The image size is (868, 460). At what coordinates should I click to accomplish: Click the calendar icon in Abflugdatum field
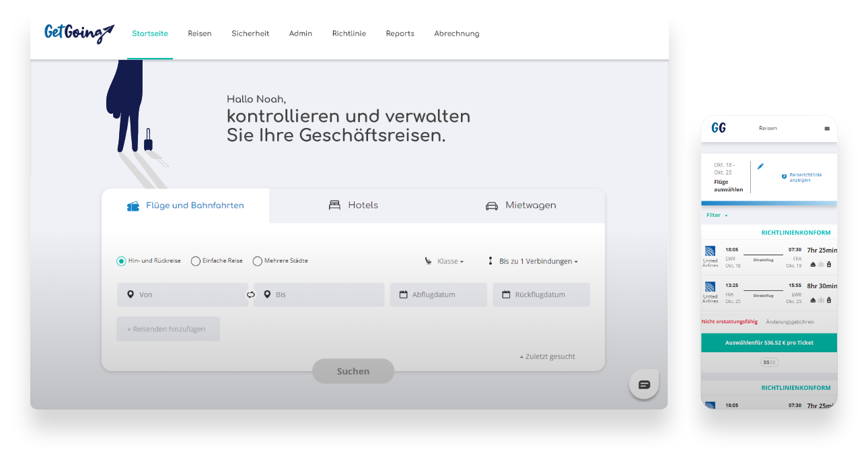coord(403,295)
